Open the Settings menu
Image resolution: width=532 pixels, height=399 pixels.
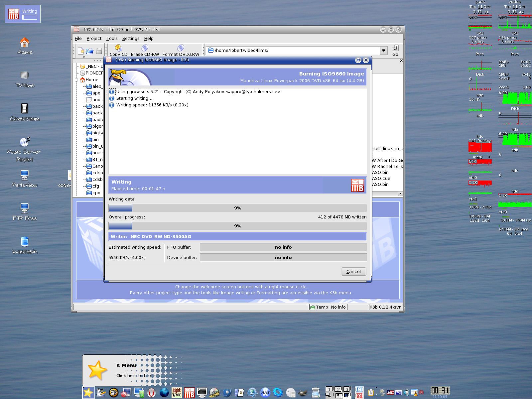pos(131,39)
